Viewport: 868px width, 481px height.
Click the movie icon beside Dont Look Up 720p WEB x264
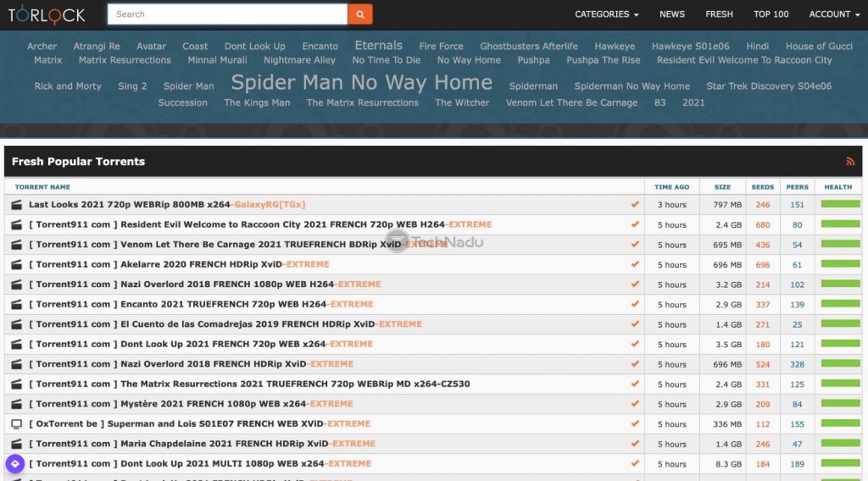[17, 344]
